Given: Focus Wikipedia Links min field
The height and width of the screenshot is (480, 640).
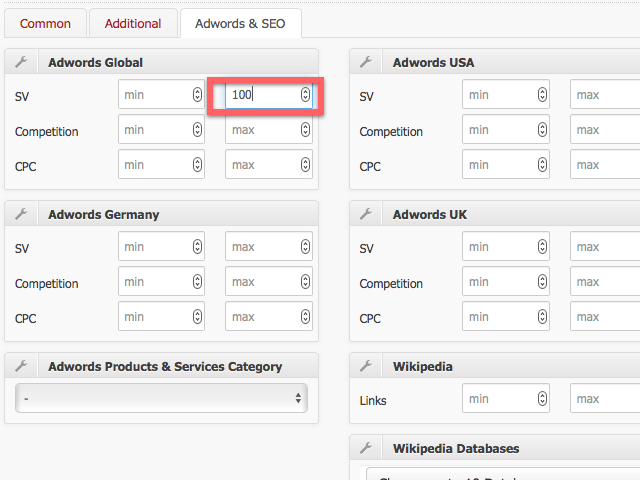Looking at the screenshot, I should click(506, 398).
